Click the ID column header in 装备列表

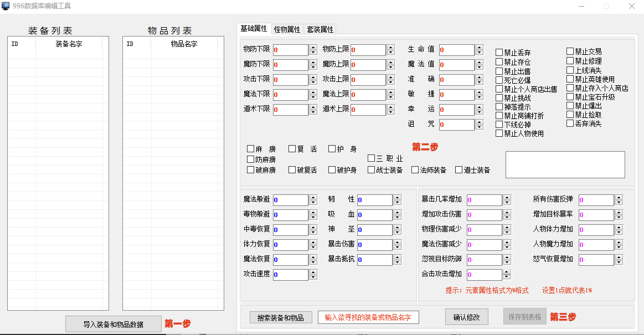pos(22,44)
